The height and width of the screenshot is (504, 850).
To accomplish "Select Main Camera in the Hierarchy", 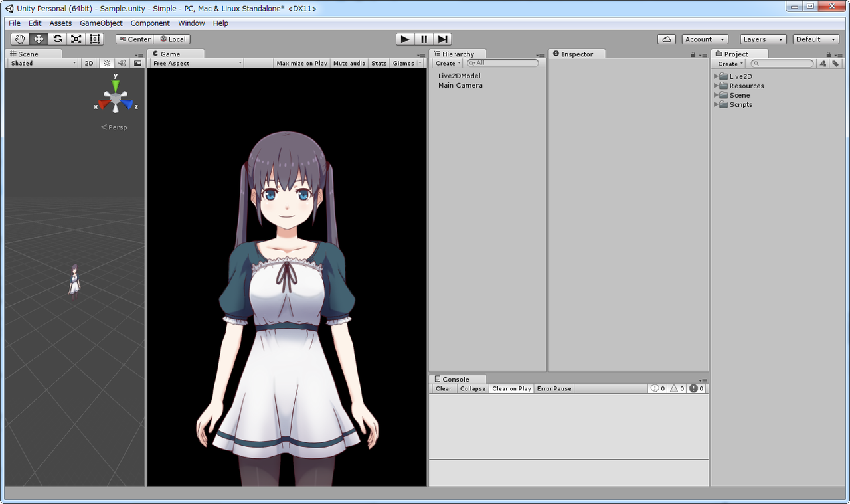I will click(x=460, y=85).
